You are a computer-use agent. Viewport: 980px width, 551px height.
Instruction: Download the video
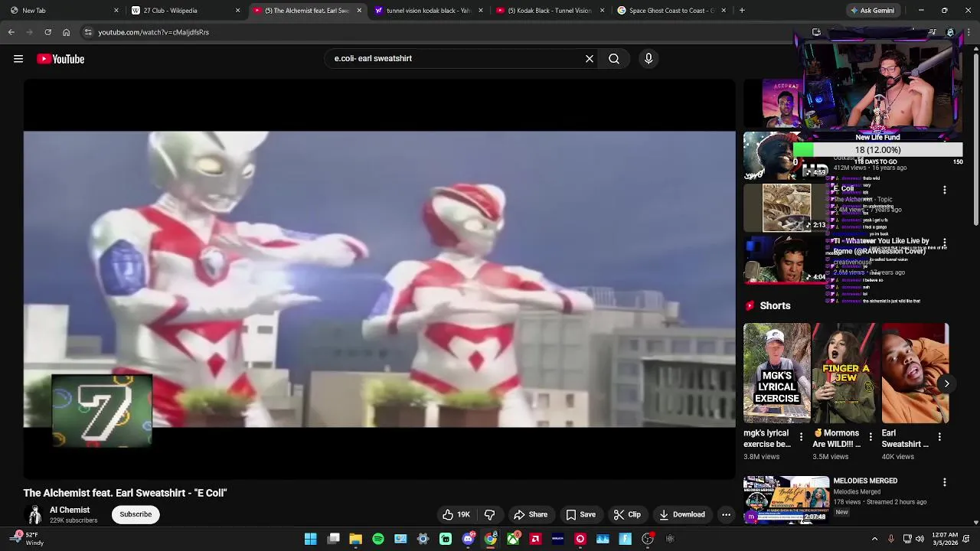[x=682, y=514]
